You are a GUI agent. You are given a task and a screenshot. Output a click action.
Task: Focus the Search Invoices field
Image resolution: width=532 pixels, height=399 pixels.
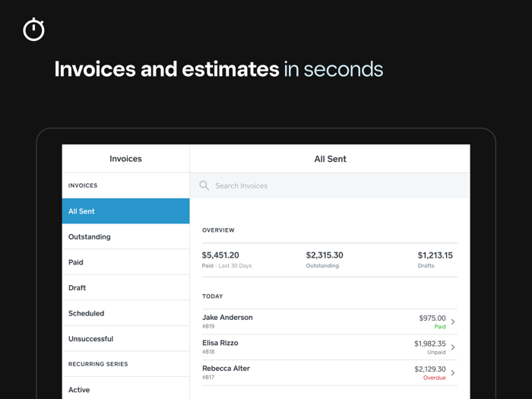coord(329,185)
